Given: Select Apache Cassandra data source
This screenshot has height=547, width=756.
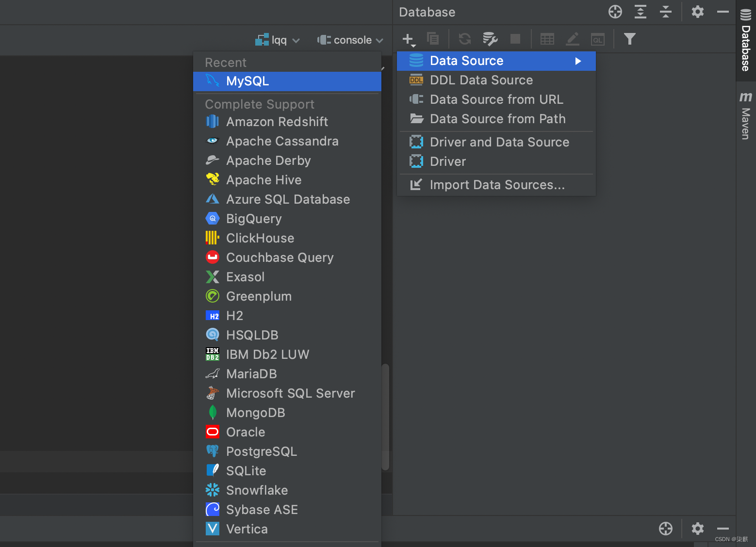Looking at the screenshot, I should pyautogui.click(x=287, y=141).
